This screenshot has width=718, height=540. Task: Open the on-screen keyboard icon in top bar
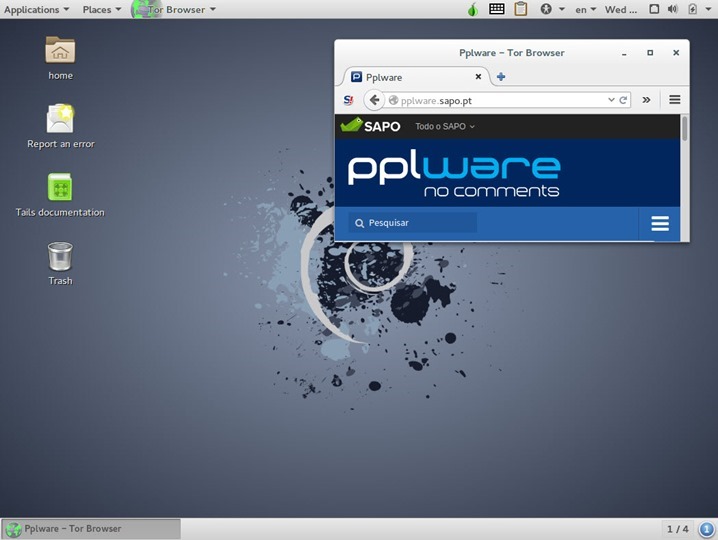click(497, 9)
